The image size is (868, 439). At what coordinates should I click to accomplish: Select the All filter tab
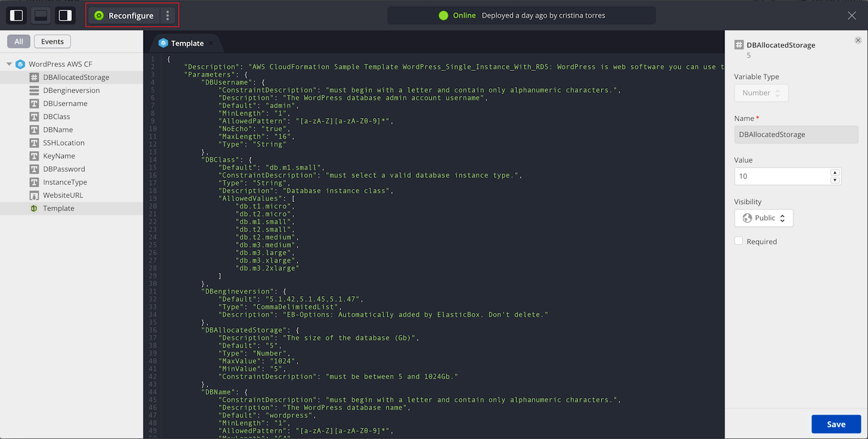coord(19,41)
